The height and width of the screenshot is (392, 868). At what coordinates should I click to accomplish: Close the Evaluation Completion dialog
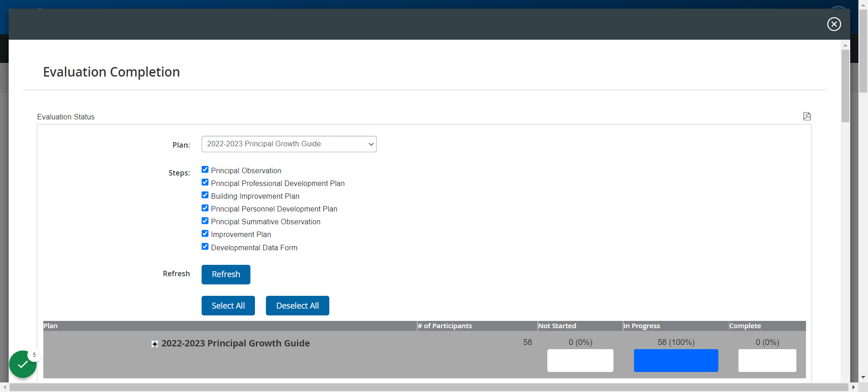[834, 24]
